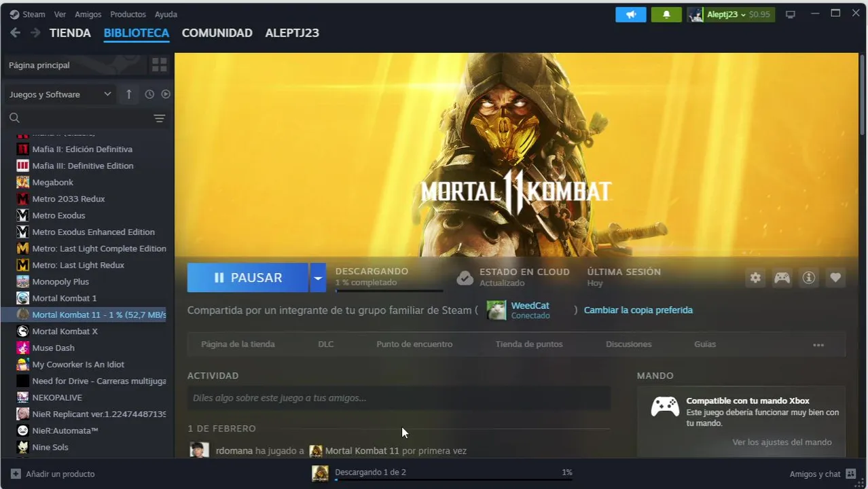This screenshot has width=868, height=489.
Task: Select Metro: Last Light Complete Edition
Action: point(99,249)
